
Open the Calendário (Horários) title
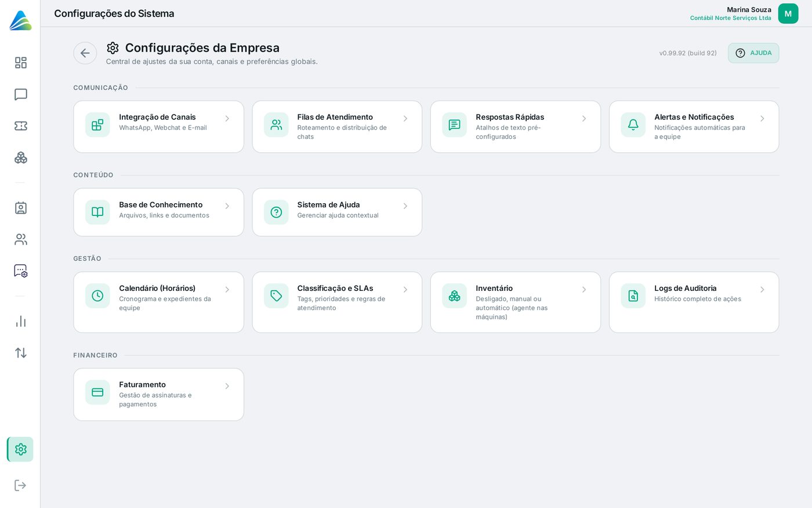pyautogui.click(x=157, y=289)
